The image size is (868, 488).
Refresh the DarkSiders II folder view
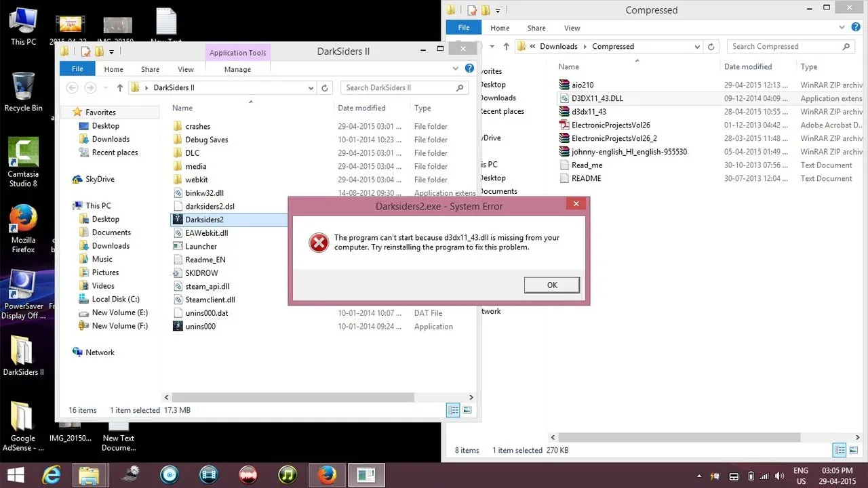325,87
